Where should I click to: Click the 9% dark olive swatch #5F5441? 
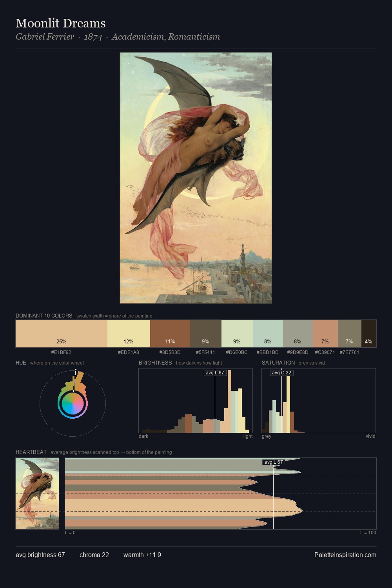[x=206, y=334]
